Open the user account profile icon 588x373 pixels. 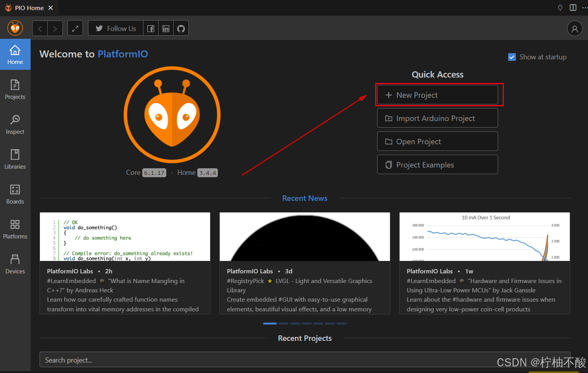[x=575, y=28]
